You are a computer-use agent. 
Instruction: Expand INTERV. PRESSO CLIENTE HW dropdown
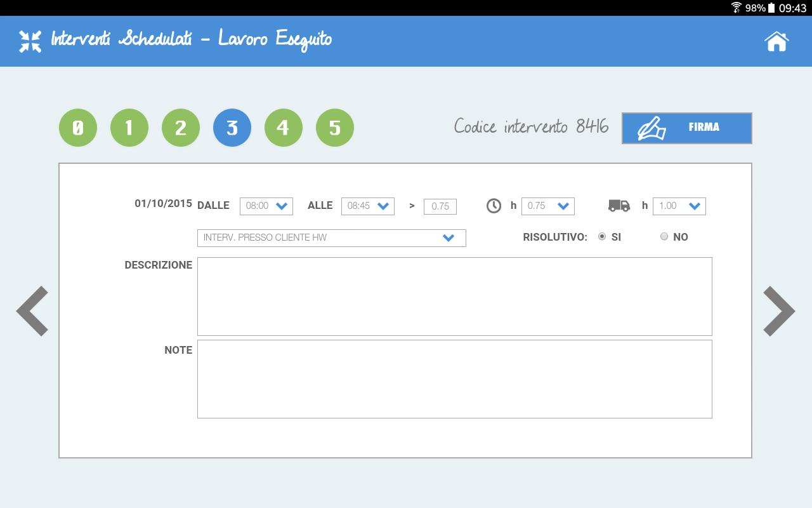click(332, 238)
